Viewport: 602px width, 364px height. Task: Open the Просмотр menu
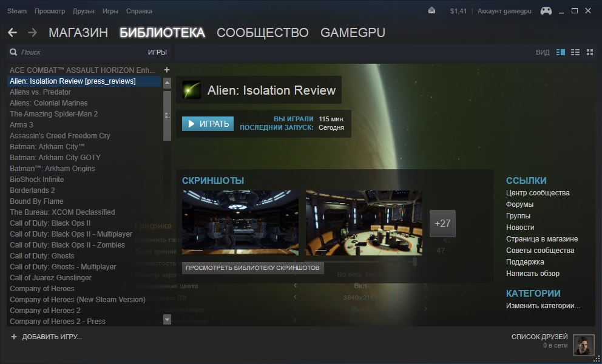(50, 11)
